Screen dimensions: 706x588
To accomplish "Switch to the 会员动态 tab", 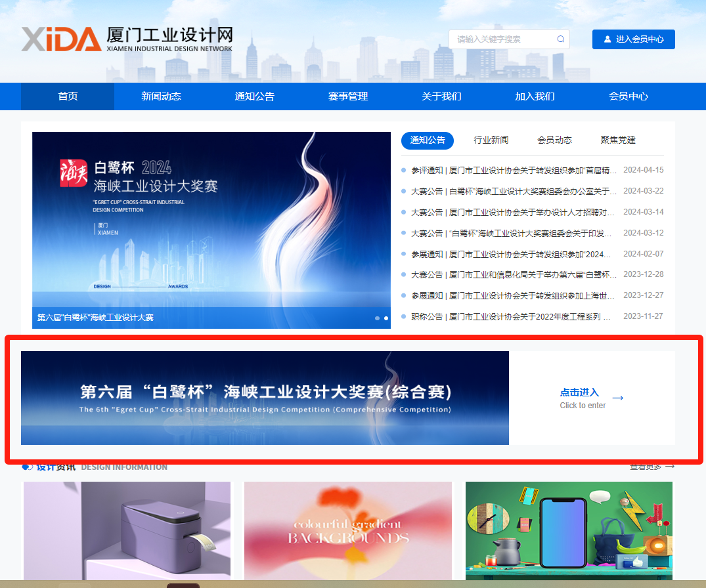I will tap(554, 140).
